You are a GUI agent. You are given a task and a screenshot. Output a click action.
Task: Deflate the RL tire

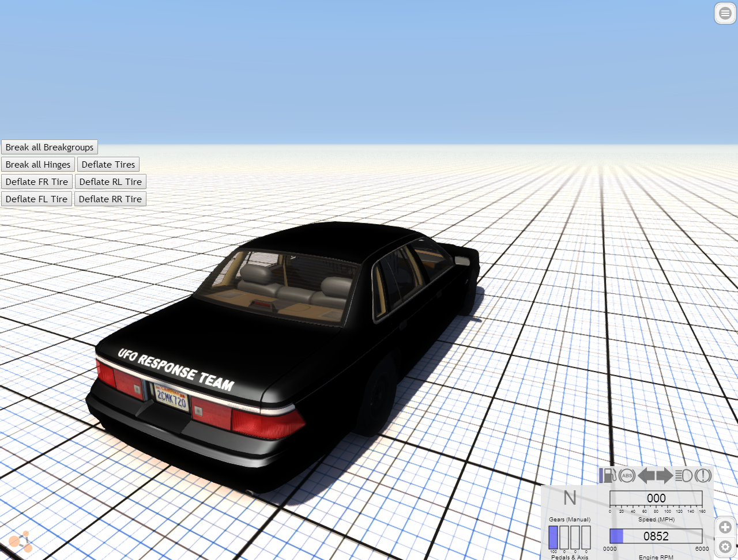[x=111, y=182]
